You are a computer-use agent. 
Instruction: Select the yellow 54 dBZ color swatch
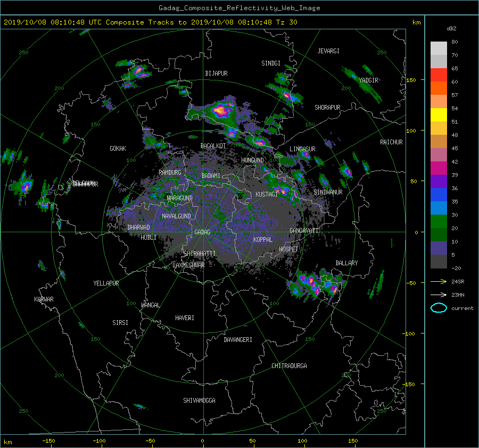coord(439,115)
